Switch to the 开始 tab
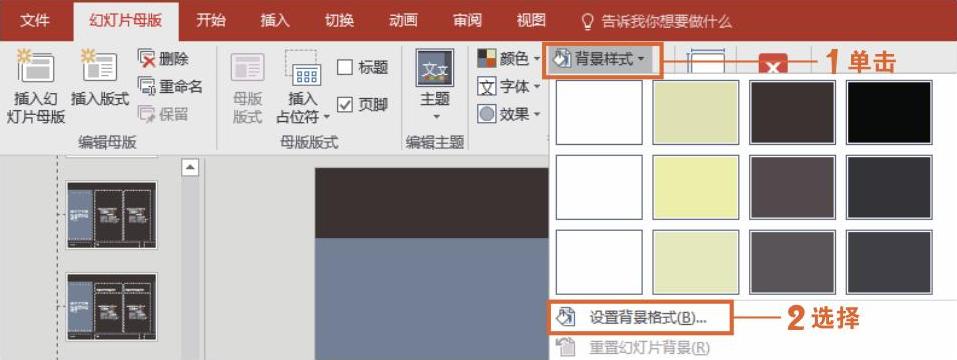Viewport: 957px width, 360px height. 211,21
